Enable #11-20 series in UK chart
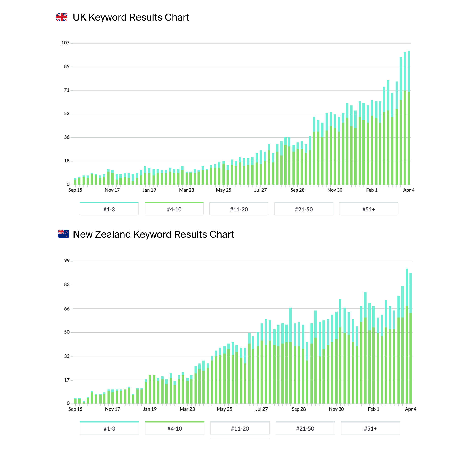This screenshot has height=458, width=476. coord(239,209)
